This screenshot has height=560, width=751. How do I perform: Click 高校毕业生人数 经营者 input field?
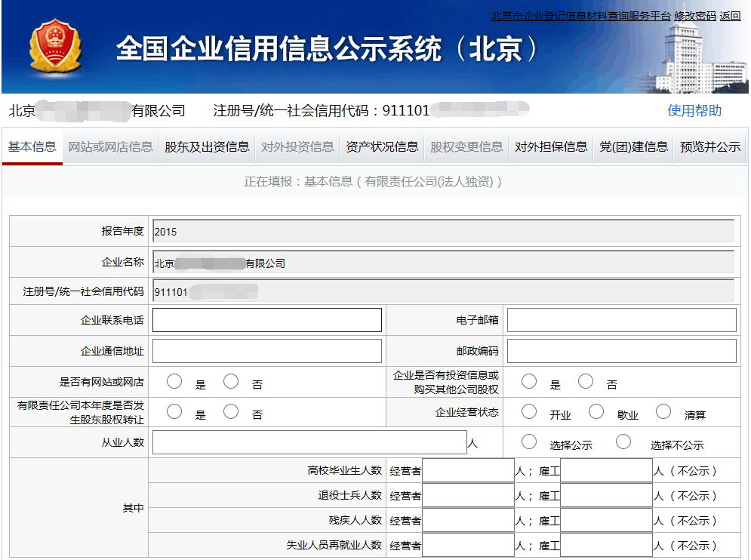[468, 471]
